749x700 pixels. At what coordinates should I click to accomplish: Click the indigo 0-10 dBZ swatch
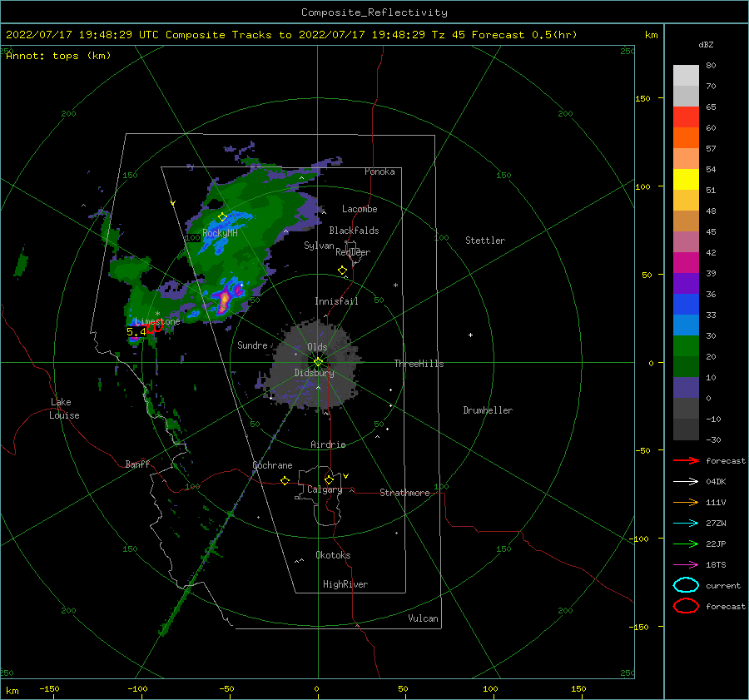[x=686, y=388]
